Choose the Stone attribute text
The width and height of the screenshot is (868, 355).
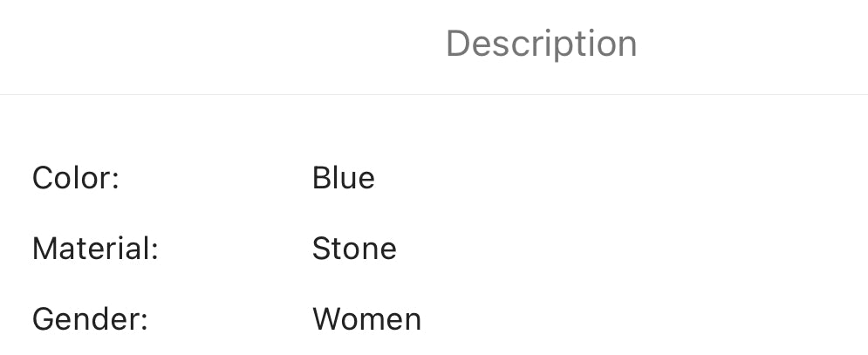point(354,249)
